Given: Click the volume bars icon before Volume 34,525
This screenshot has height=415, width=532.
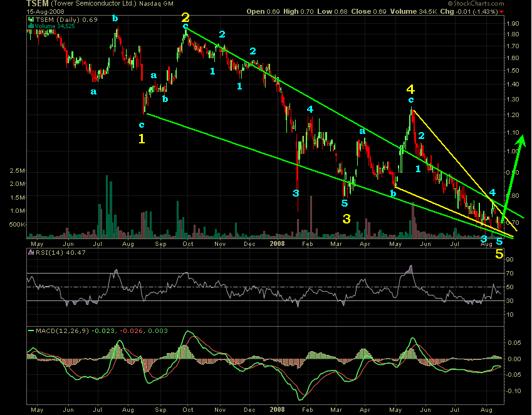Looking at the screenshot, I should click(x=31, y=26).
